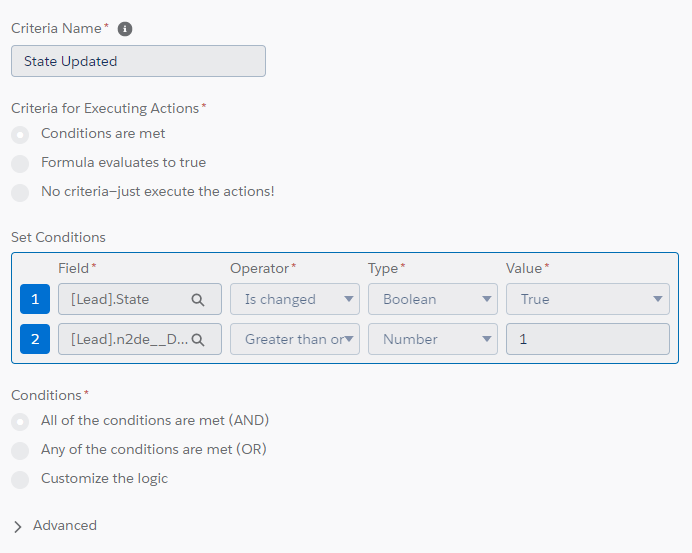Select the 'Conditions are met' radio button

point(20,135)
